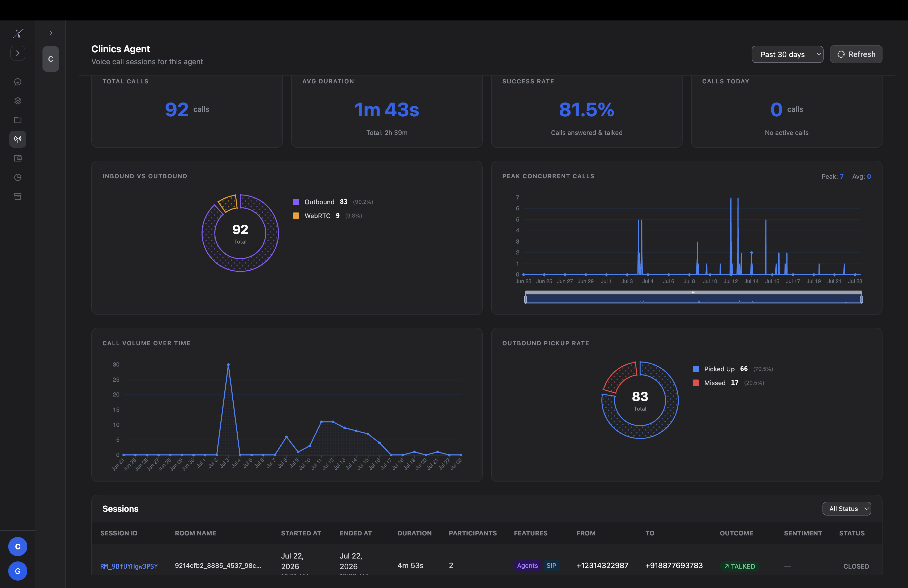The width and height of the screenshot is (908, 588).
Task: Open the pie chart analytics icon
Action: [x=18, y=177]
